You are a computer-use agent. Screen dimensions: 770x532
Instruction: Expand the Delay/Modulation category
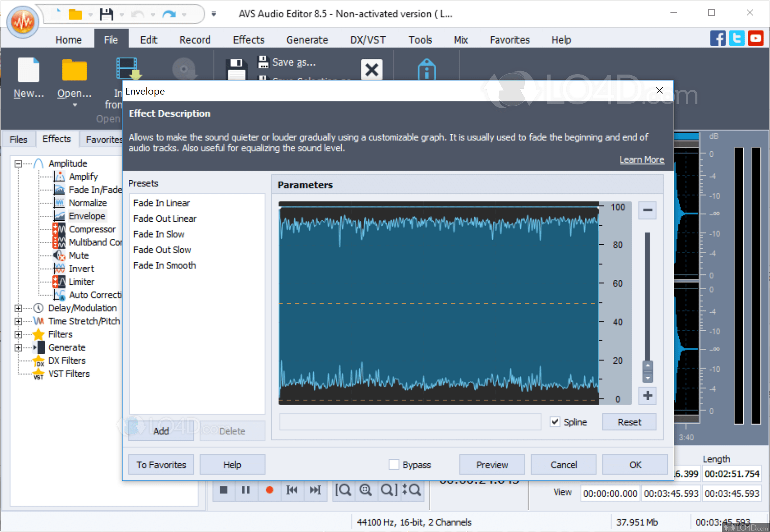[18, 308]
